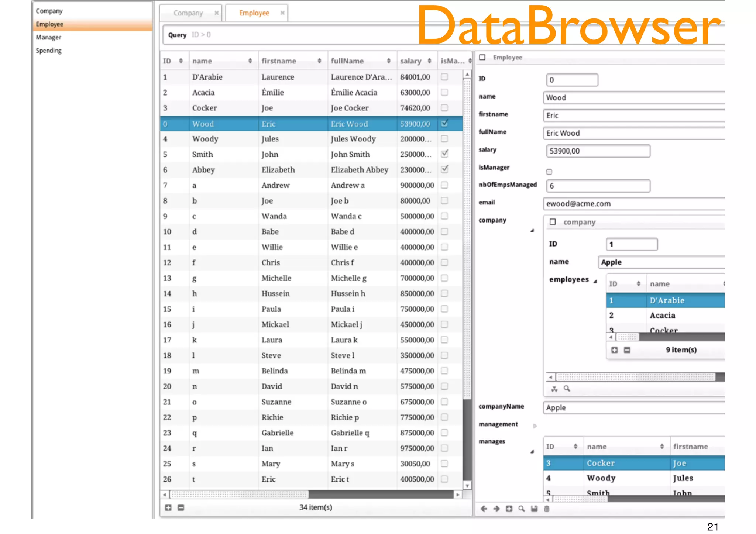Toggle isManager checkbox in Jules Woody row
This screenshot has width=756, height=534.
444,139
